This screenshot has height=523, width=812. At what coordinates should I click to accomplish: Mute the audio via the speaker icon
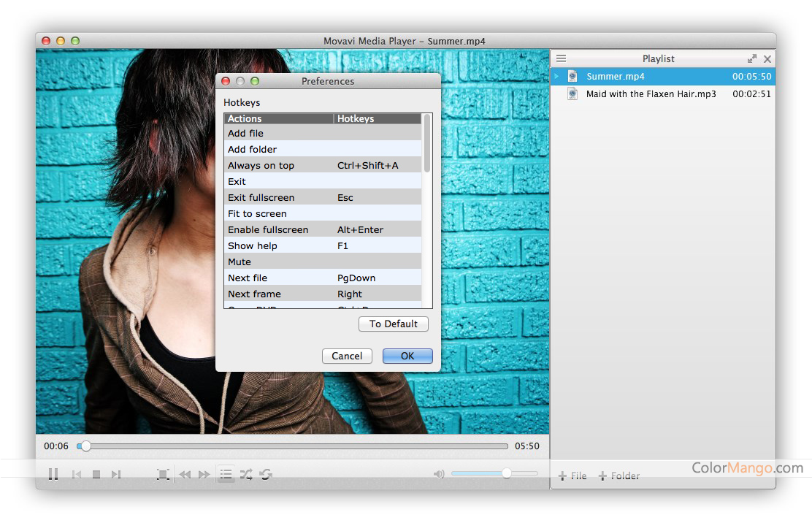point(439,473)
